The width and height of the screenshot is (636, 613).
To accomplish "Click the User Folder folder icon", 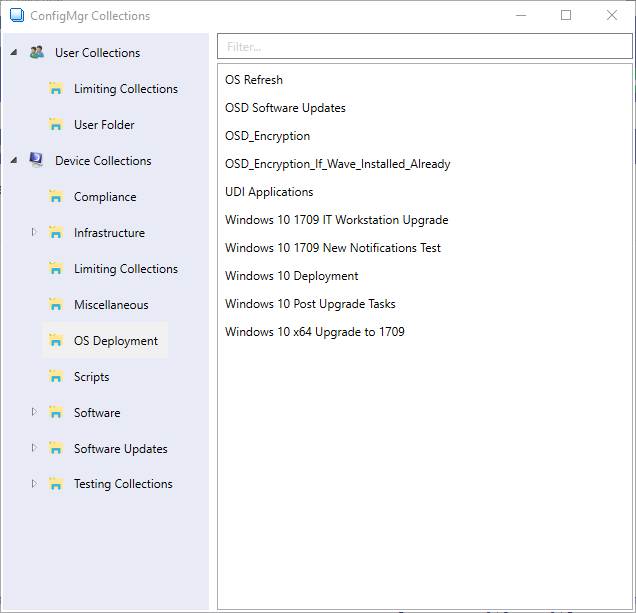I will point(56,125).
